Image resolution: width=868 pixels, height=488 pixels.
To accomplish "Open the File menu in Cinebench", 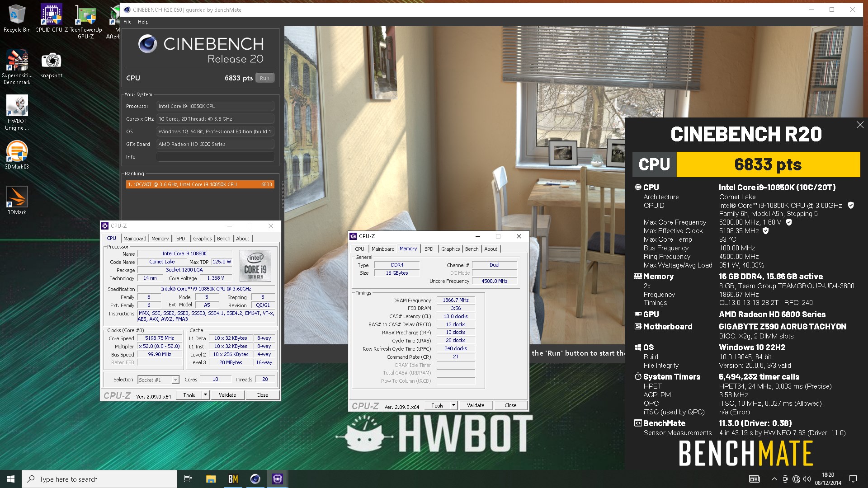I will [127, 22].
